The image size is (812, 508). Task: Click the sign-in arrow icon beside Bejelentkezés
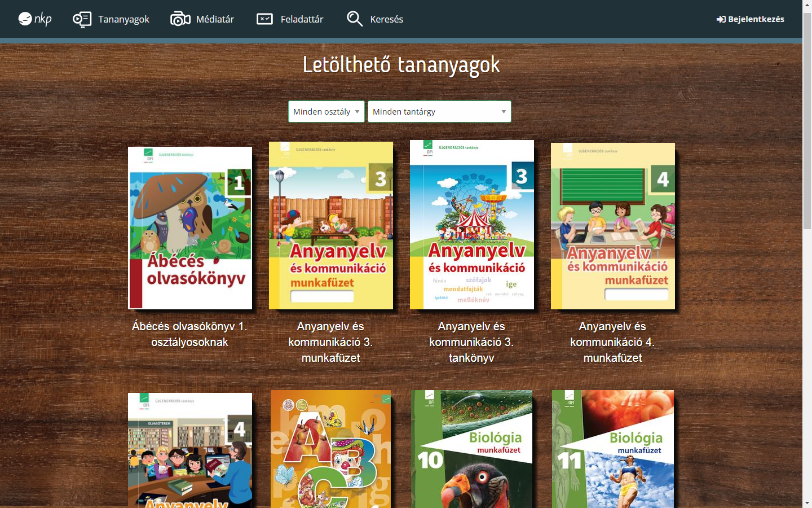tap(721, 19)
